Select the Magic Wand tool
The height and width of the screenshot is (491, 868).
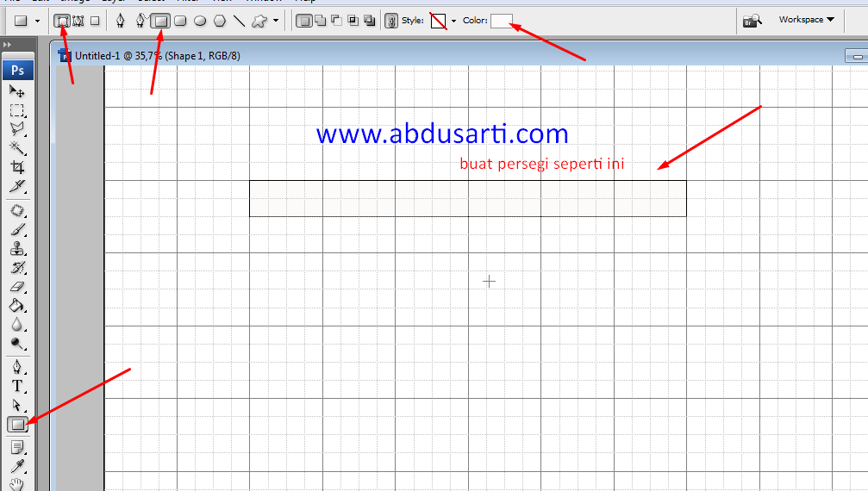(17, 147)
